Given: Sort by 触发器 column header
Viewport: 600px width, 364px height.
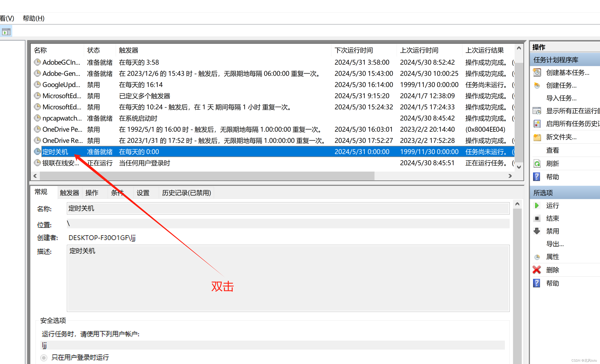Looking at the screenshot, I should pyautogui.click(x=223, y=50).
